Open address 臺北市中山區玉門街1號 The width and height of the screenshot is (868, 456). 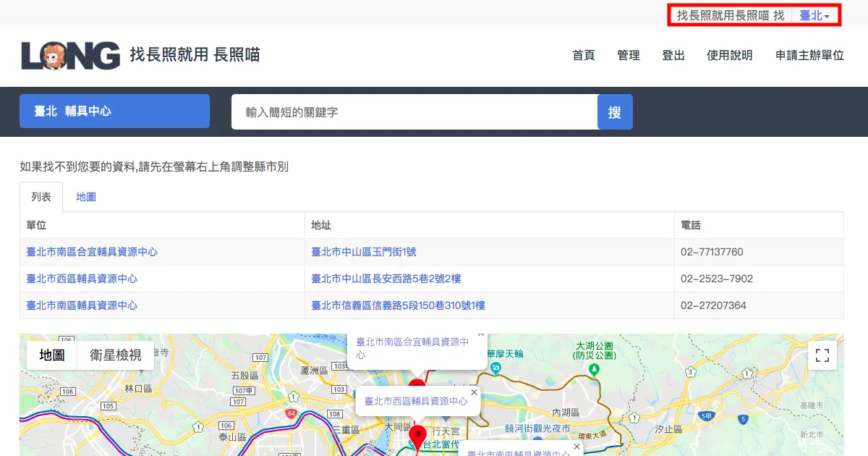[364, 252]
